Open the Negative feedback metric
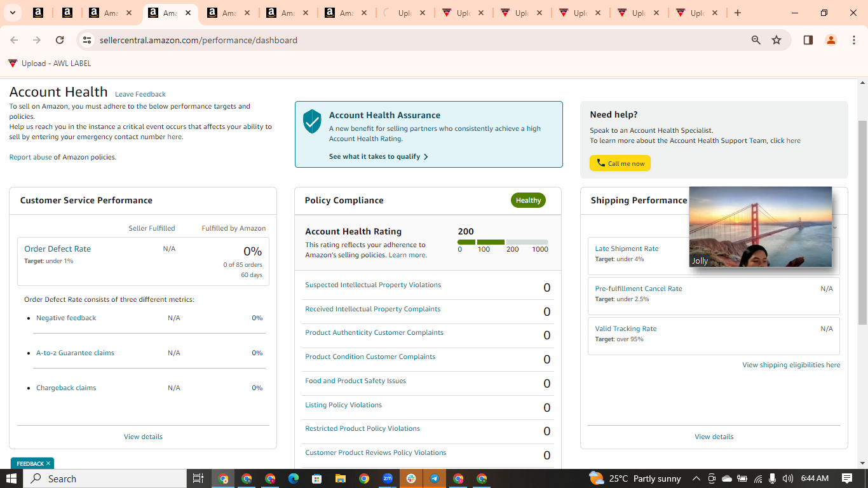868x488 pixels. coord(66,318)
